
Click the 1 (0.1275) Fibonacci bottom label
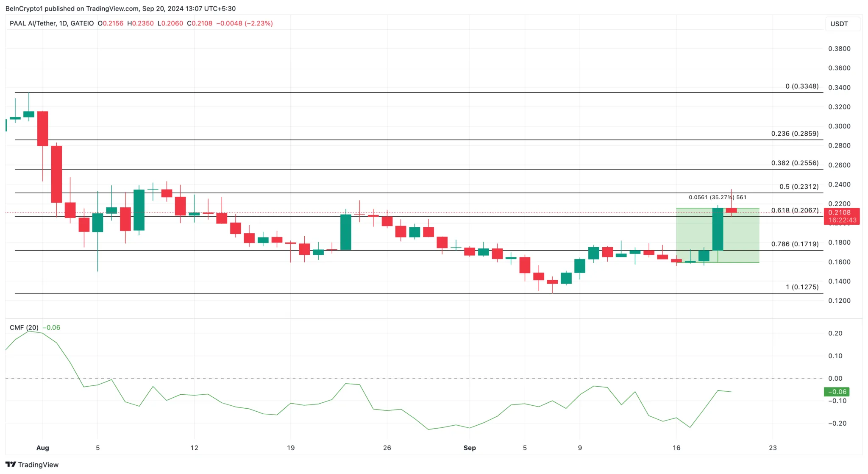[802, 287]
